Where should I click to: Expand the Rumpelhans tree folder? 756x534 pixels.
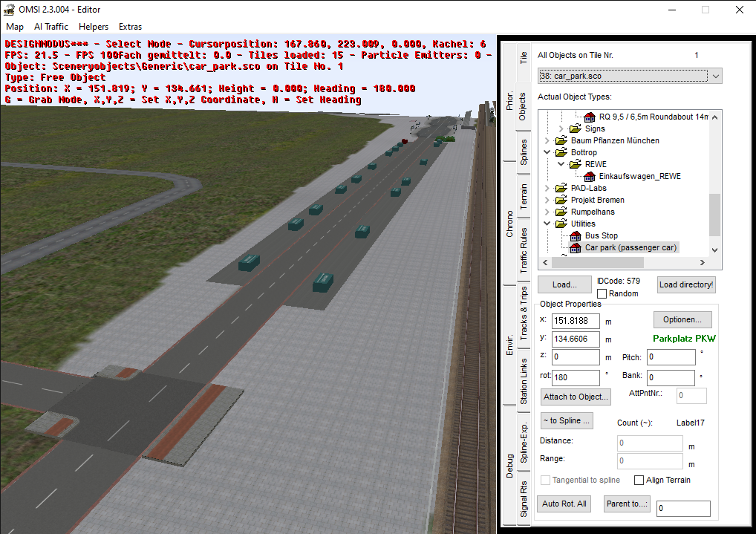point(548,212)
